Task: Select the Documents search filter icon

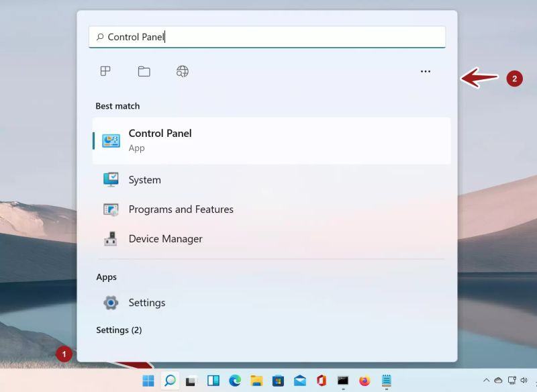Action: coord(144,71)
